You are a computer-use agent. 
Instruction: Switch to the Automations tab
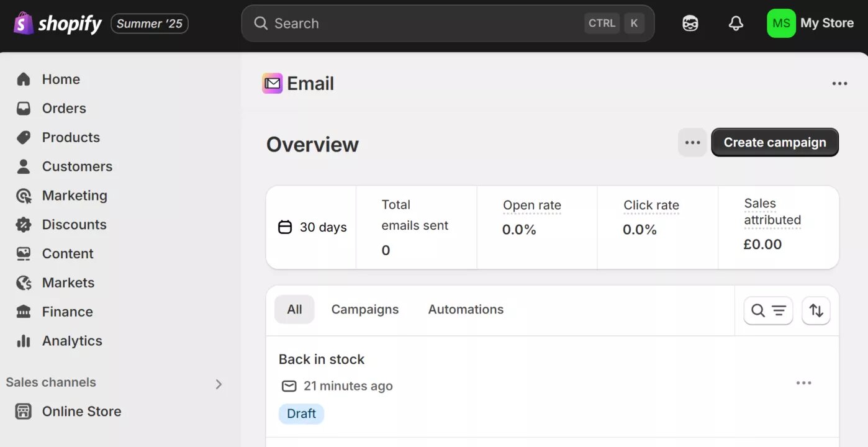tap(466, 309)
